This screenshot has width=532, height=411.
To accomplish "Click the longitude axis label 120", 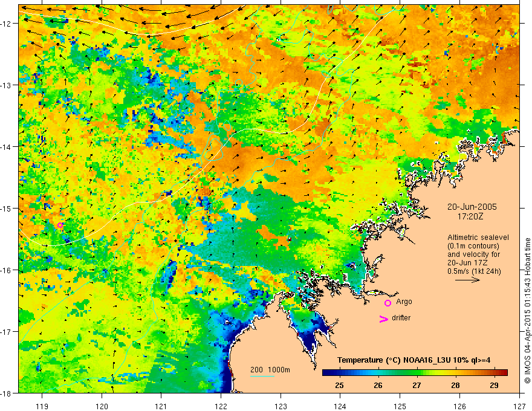I will 102,406.
